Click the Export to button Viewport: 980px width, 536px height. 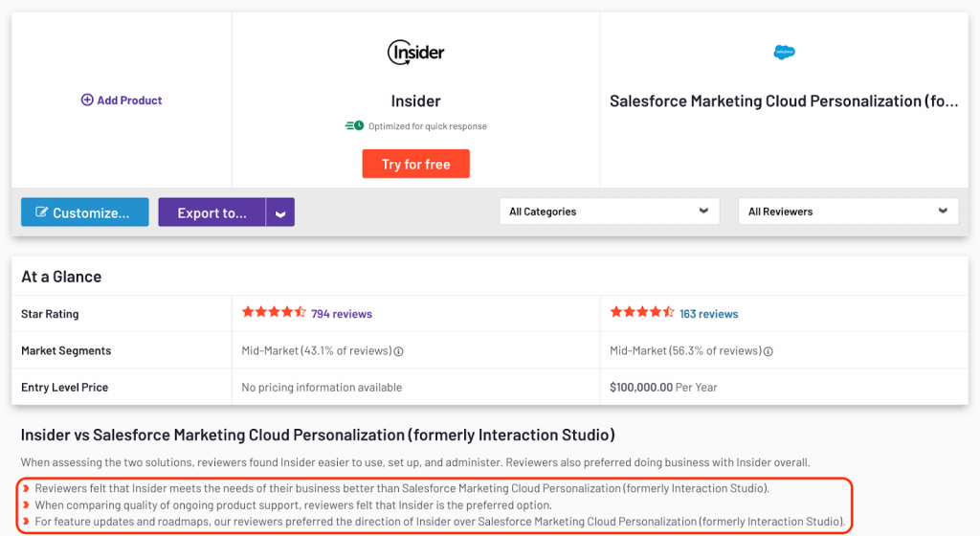(x=212, y=212)
